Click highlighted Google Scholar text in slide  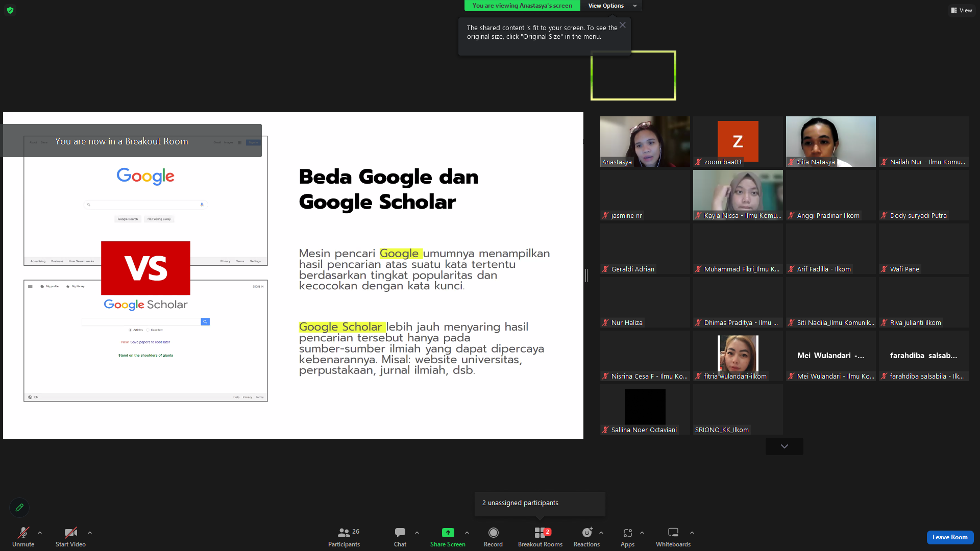click(342, 327)
